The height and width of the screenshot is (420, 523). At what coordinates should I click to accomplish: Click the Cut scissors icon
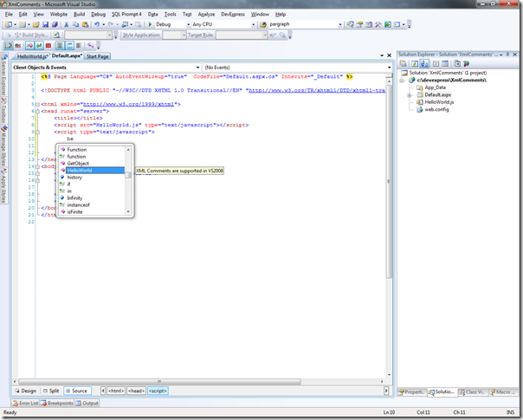(67, 24)
